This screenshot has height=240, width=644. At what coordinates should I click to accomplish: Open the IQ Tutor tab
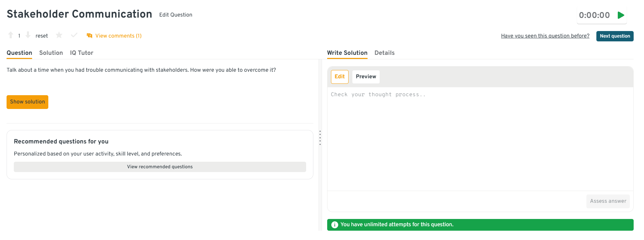[81, 53]
